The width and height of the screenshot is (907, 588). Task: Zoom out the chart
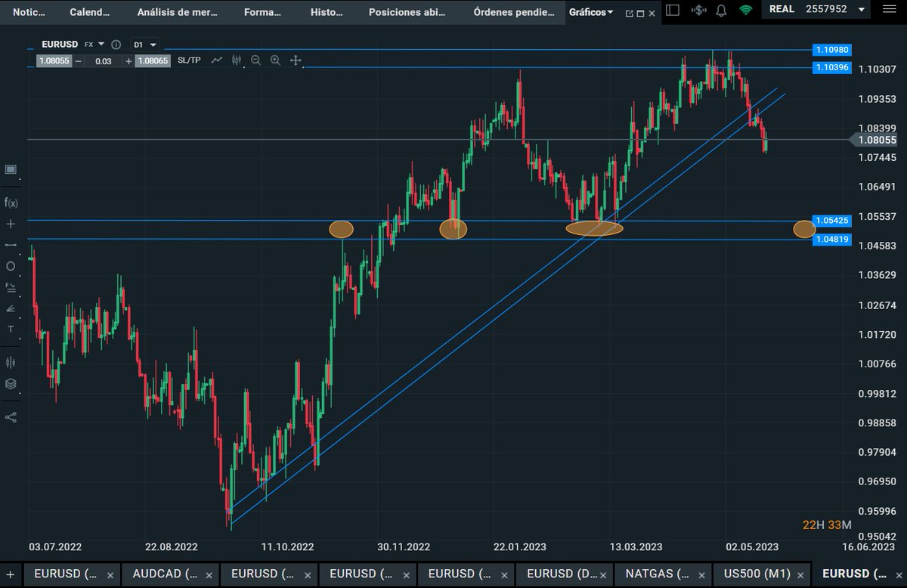tap(255, 60)
